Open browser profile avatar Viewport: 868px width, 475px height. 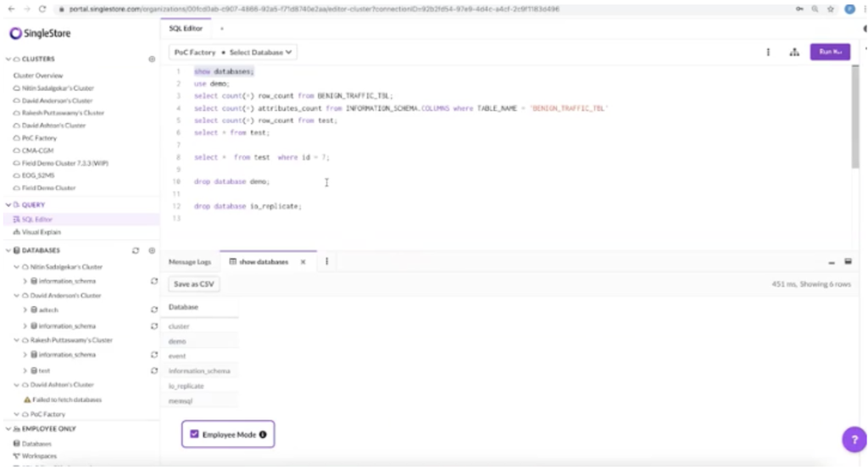click(x=849, y=8)
